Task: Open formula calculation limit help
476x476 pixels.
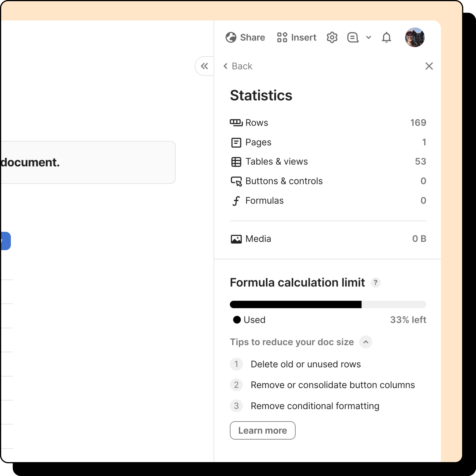Action: [375, 283]
